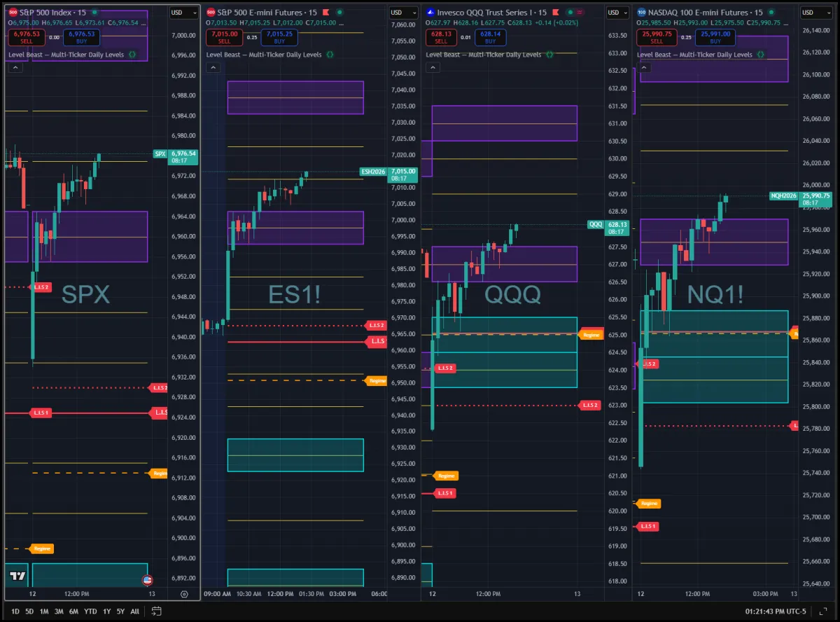
Task: Select the 5D time range
Action: pyautogui.click(x=29, y=611)
